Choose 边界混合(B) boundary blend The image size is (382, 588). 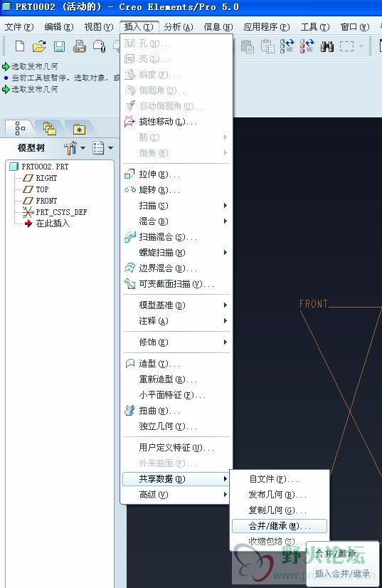coord(176,268)
